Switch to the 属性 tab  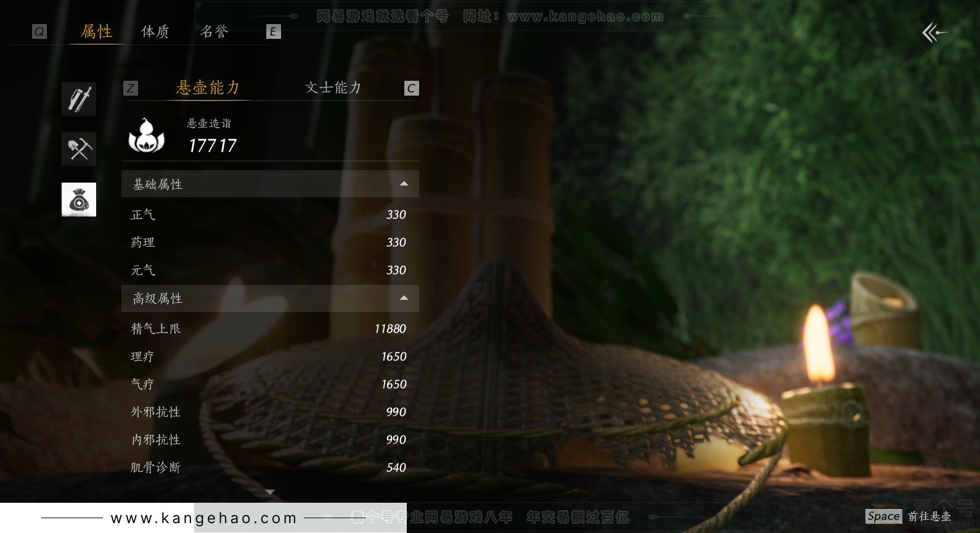coord(97,31)
